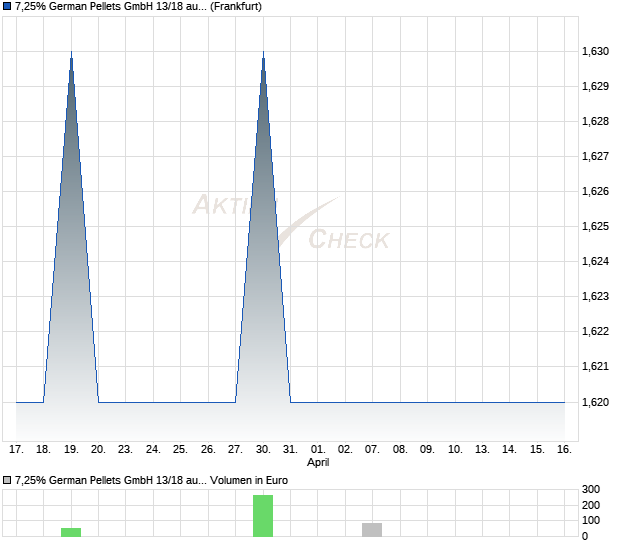
Task: Click the '1,626' price axis label
Action: [595, 191]
